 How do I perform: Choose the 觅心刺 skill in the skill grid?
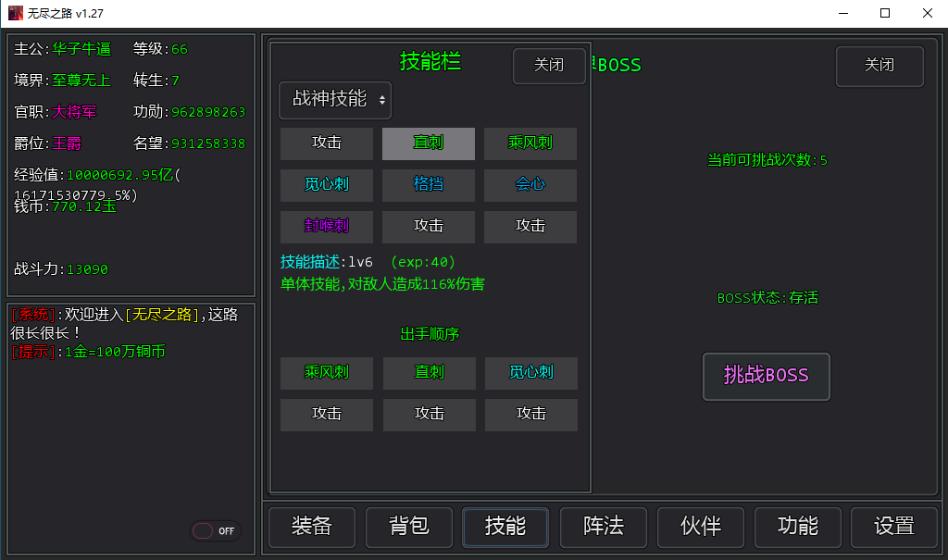click(327, 185)
